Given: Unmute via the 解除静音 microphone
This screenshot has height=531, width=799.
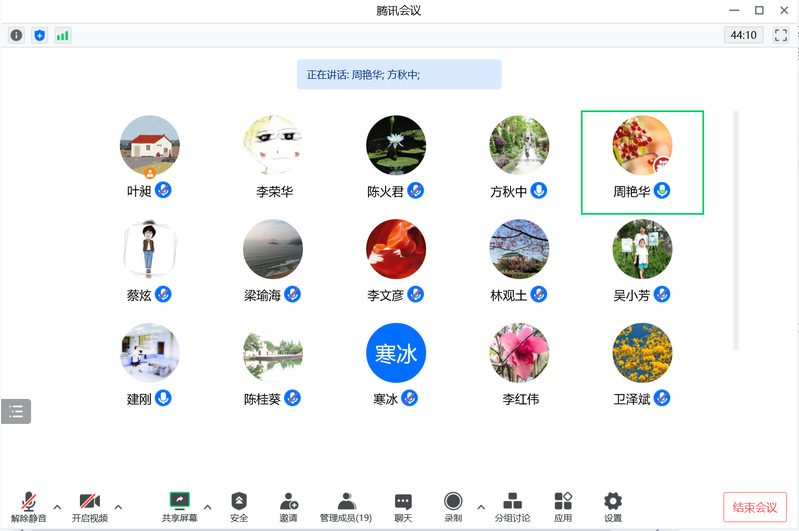Looking at the screenshot, I should [x=29, y=507].
